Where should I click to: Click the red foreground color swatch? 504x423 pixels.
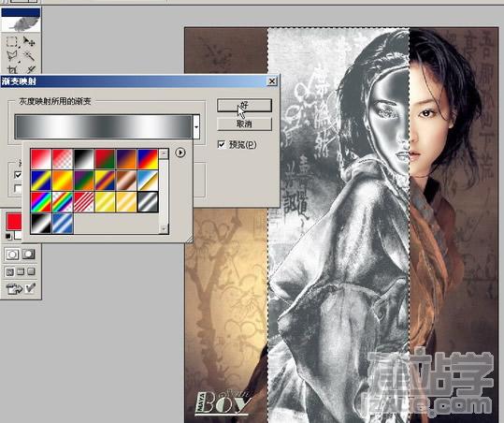pyautogui.click(x=14, y=221)
